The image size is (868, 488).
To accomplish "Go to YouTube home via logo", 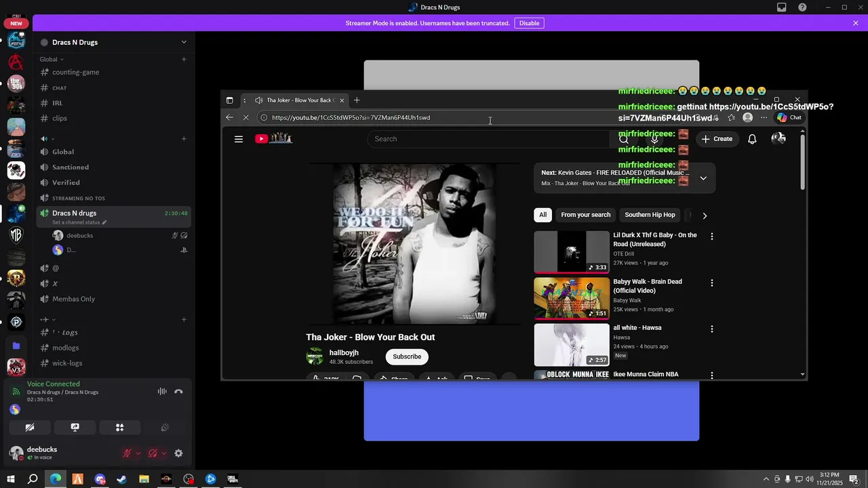I will (273, 139).
